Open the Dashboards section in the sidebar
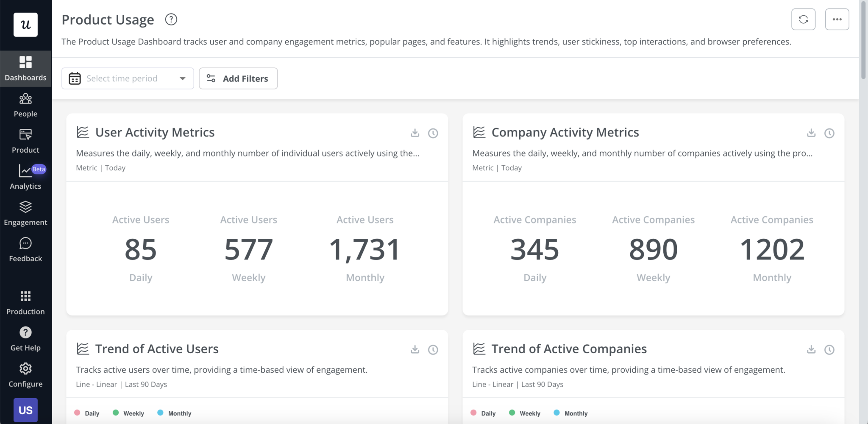Image resolution: width=868 pixels, height=424 pixels. (25, 68)
